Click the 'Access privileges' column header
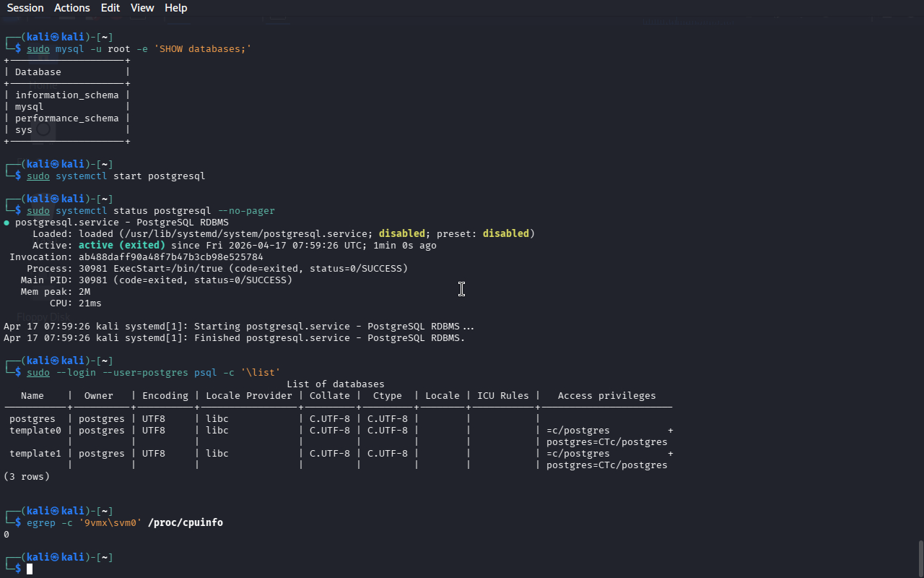Viewport: 924px width, 578px height. pyautogui.click(x=606, y=396)
